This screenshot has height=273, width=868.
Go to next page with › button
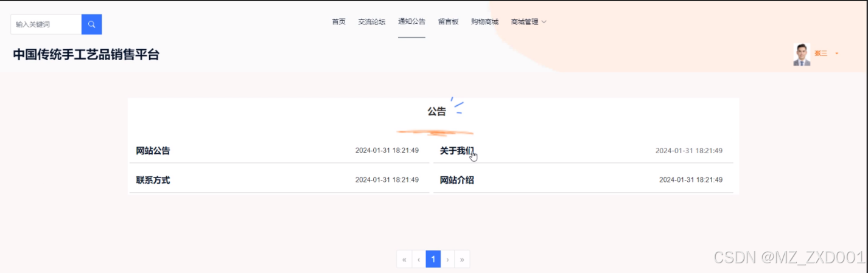[x=448, y=260]
